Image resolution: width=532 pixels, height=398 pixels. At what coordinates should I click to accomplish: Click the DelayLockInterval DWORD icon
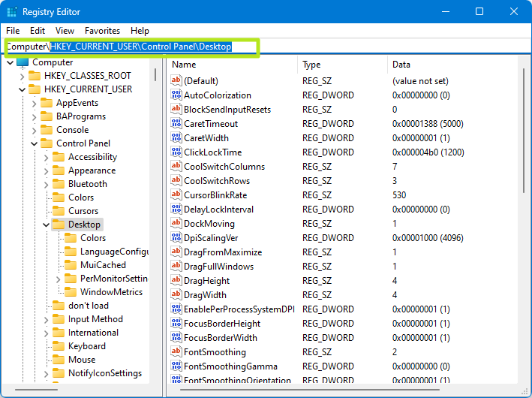click(176, 209)
